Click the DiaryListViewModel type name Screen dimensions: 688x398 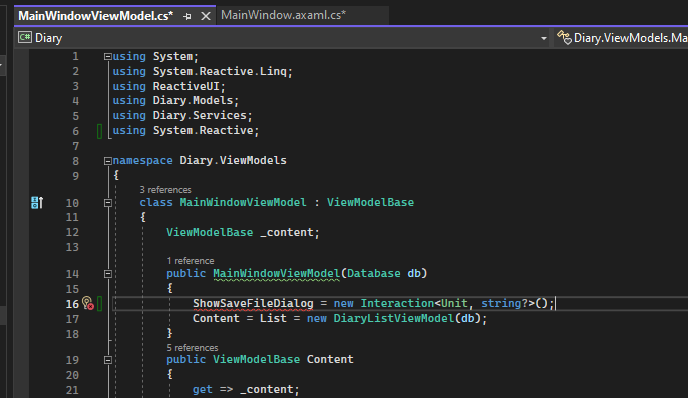point(394,318)
